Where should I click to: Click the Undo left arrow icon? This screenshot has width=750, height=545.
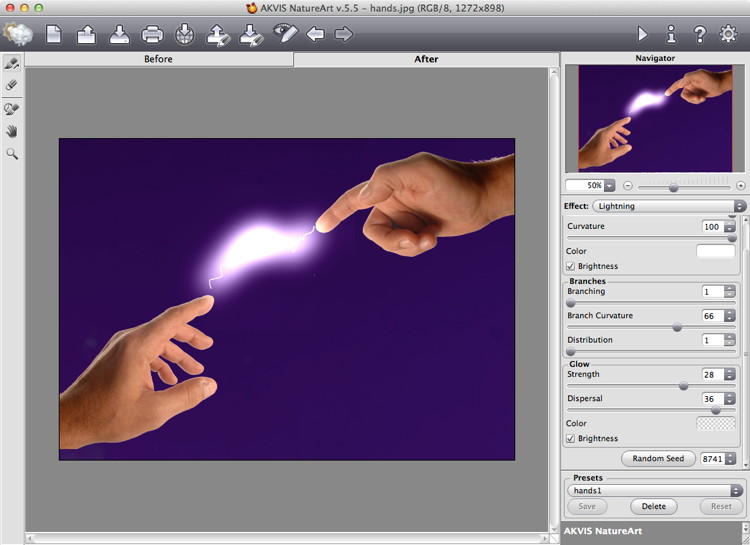point(316,35)
